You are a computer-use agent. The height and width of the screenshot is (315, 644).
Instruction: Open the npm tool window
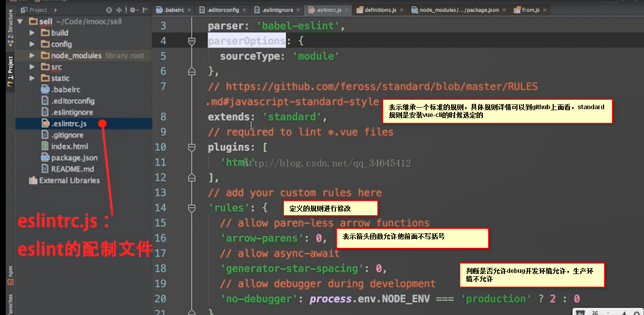[9, 270]
